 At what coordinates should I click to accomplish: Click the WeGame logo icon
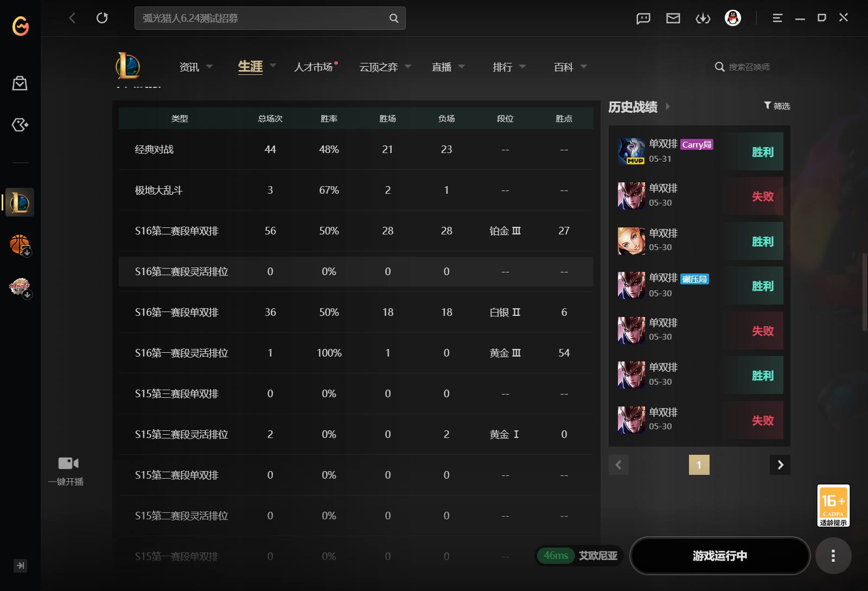pos(21,26)
